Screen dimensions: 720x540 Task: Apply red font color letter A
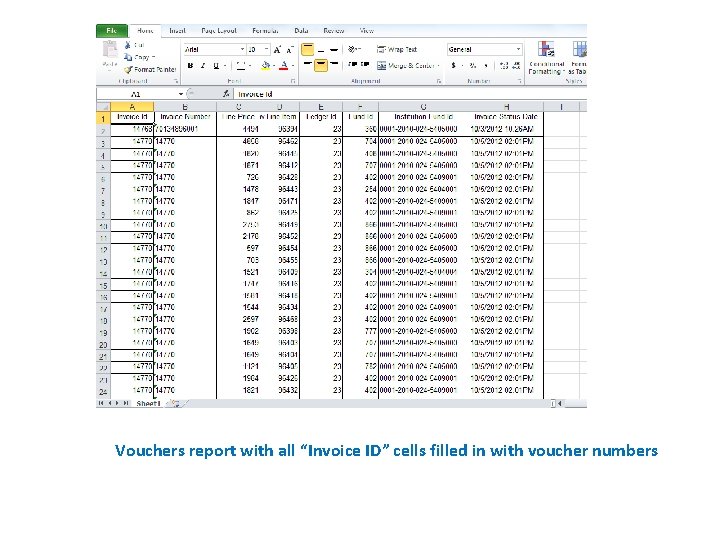(284, 66)
